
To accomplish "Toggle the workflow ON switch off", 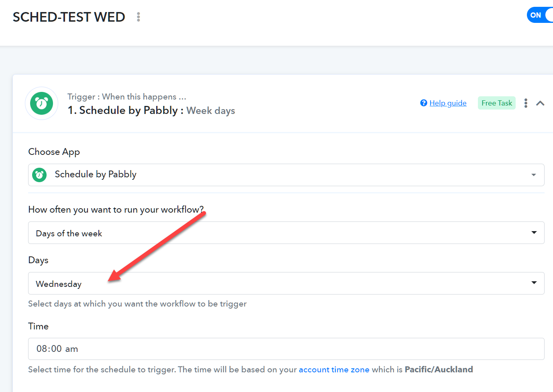I will 541,15.
